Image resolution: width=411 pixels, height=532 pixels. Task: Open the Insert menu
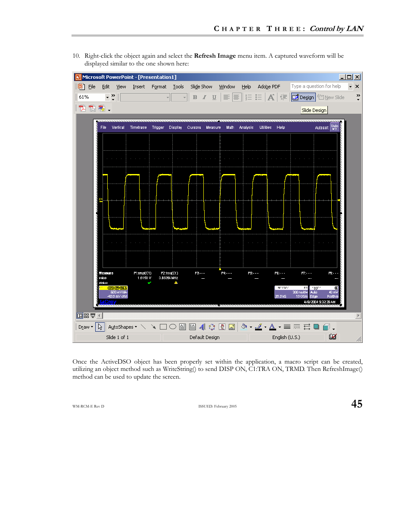[x=139, y=87]
